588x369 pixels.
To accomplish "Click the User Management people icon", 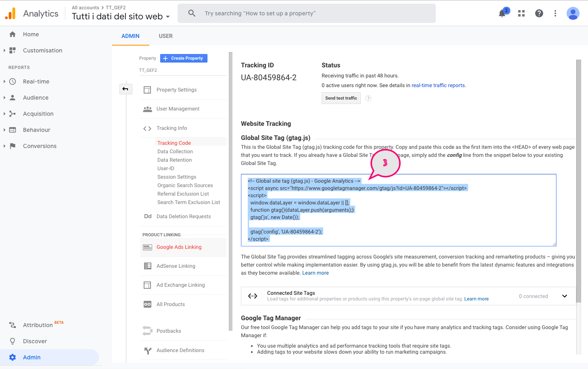I will click(x=147, y=109).
